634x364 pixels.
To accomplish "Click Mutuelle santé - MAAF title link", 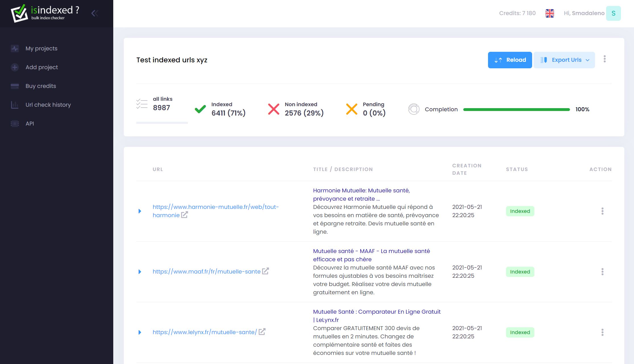I will point(371,255).
